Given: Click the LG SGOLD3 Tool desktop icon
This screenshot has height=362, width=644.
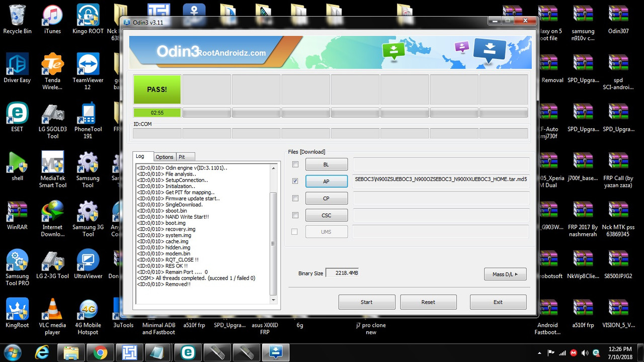Looking at the screenshot, I should (52, 121).
